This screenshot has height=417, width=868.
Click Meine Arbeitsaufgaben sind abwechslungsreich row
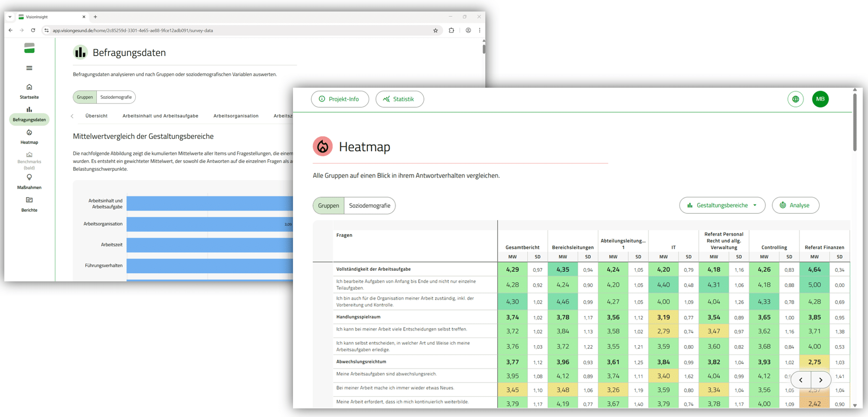387,374
